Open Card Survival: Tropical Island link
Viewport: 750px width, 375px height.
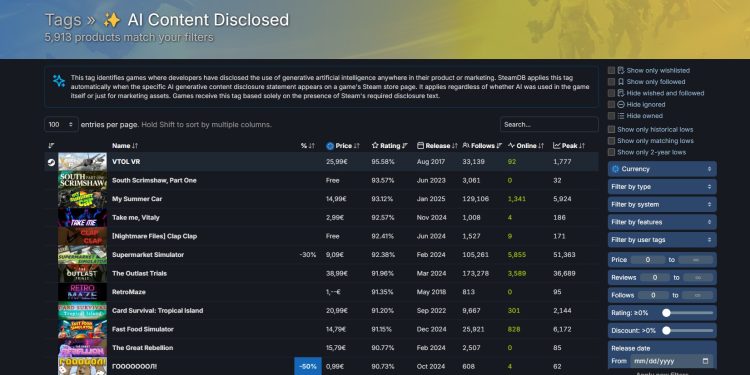pyautogui.click(x=157, y=311)
